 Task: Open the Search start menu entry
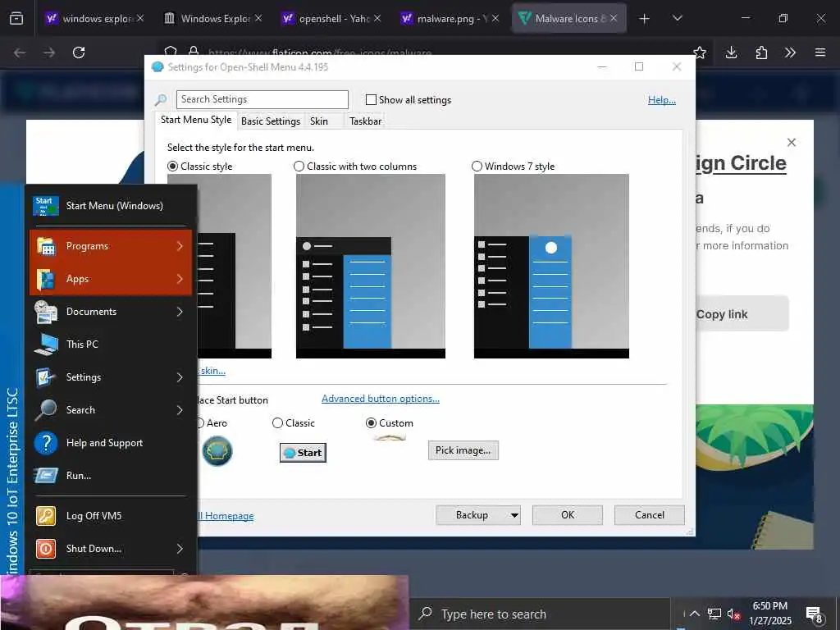pos(111,410)
